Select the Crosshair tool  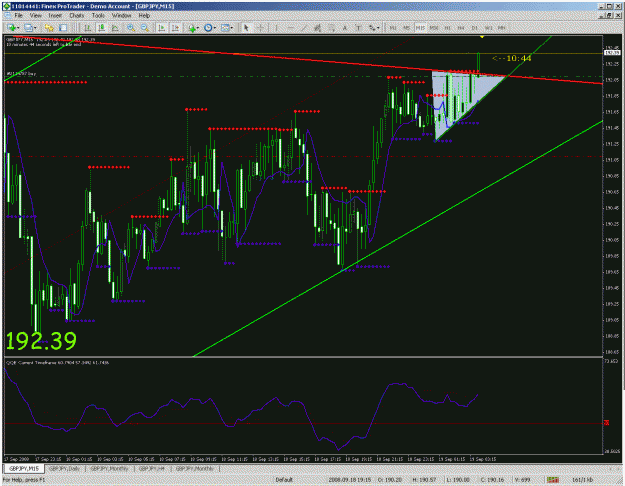click(260, 28)
